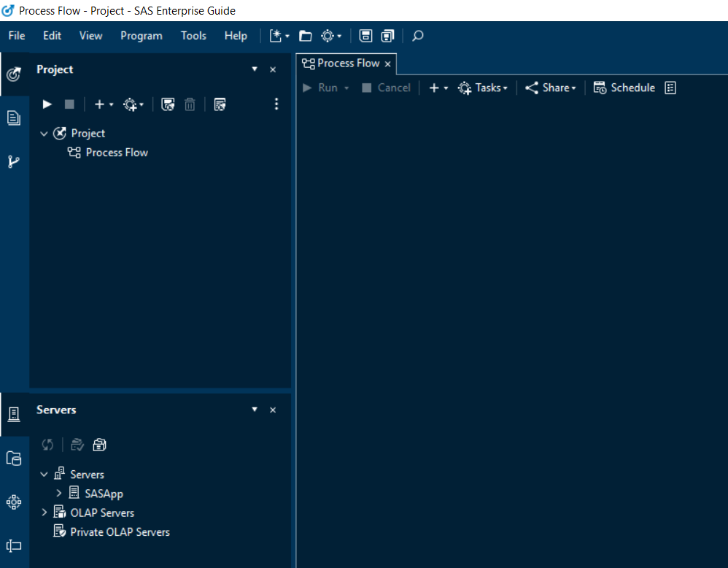Open a project with the folder toolbar icon
The image size is (728, 568).
pos(305,35)
